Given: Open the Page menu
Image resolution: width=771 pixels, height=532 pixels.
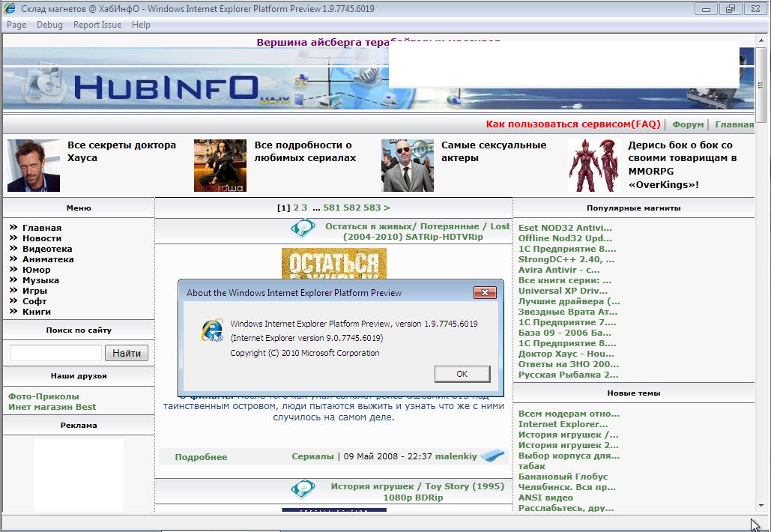Looking at the screenshot, I should 16,25.
